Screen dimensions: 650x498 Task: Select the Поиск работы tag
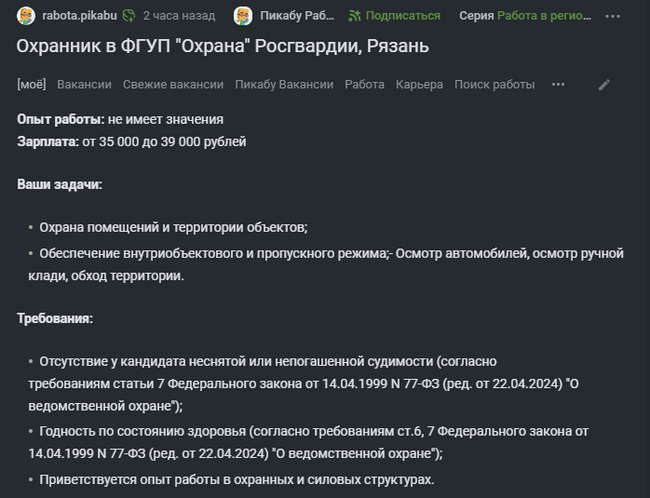(494, 85)
